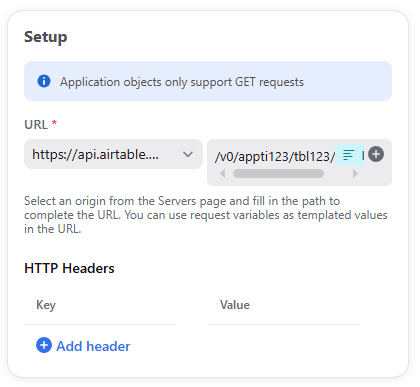Open the https://api.airtable origin dropdown

pyautogui.click(x=113, y=154)
